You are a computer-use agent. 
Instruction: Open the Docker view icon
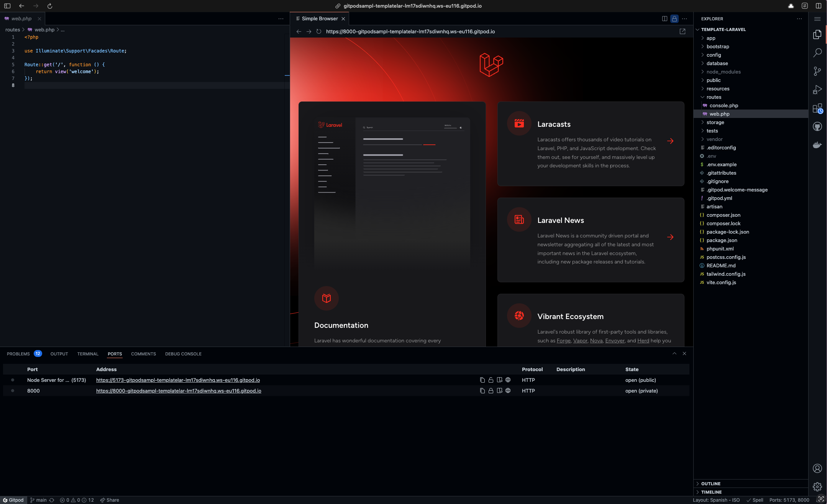(x=817, y=145)
